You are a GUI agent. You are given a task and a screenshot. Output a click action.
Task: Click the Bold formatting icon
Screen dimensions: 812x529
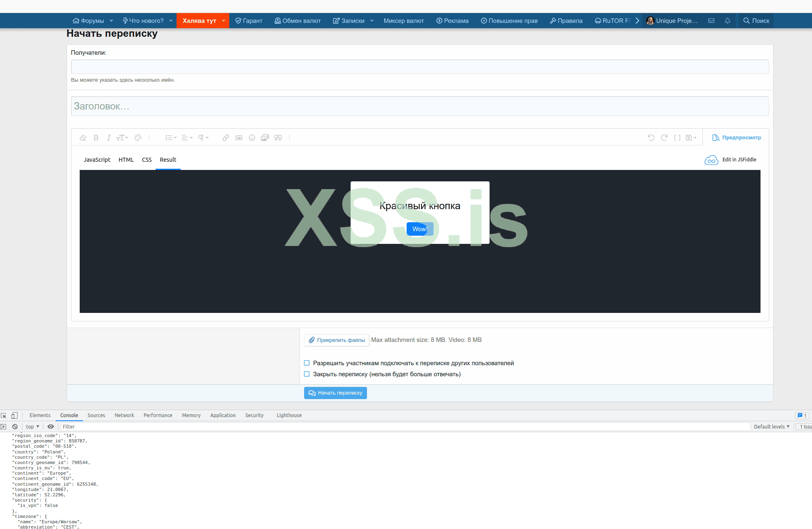tap(96, 138)
